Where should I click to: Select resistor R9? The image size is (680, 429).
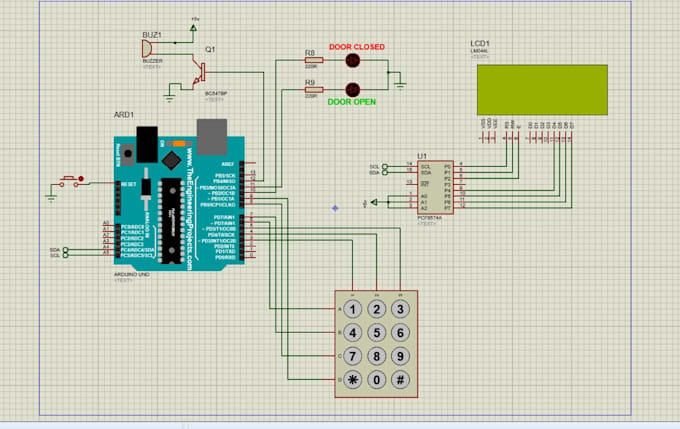tap(314, 90)
